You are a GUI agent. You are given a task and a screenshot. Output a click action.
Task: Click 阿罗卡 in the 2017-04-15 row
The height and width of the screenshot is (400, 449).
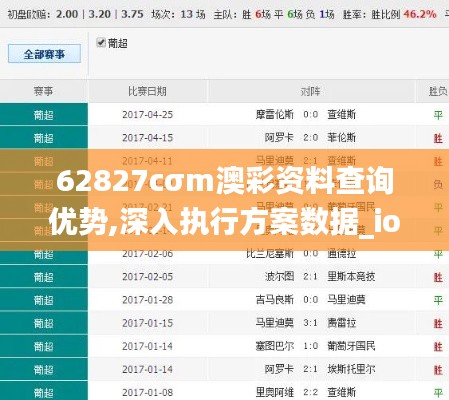[279, 138]
